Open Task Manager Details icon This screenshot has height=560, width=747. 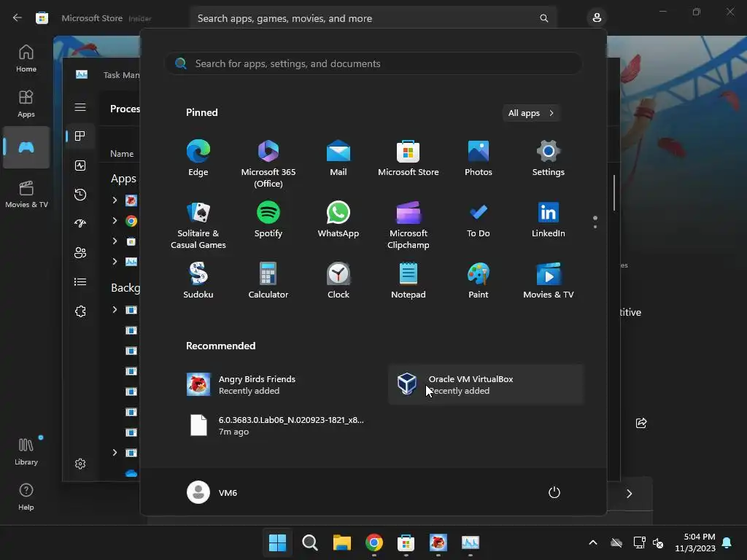click(80, 282)
